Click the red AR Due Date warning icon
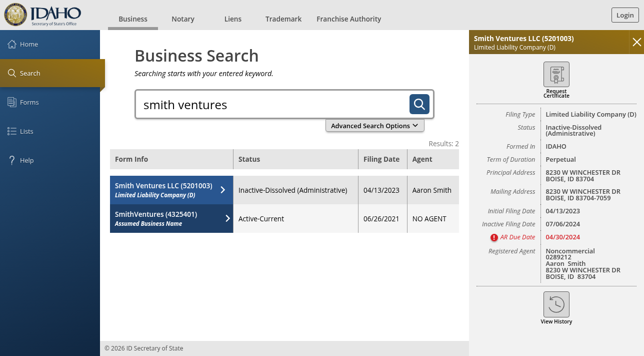The height and width of the screenshot is (356, 644). point(494,238)
